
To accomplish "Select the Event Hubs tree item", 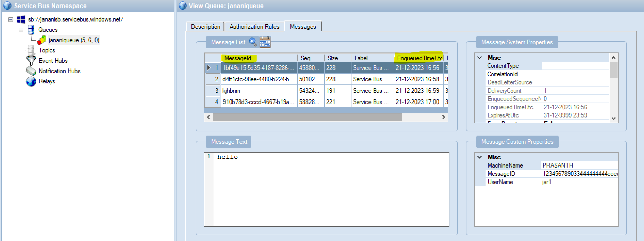I will click(53, 61).
